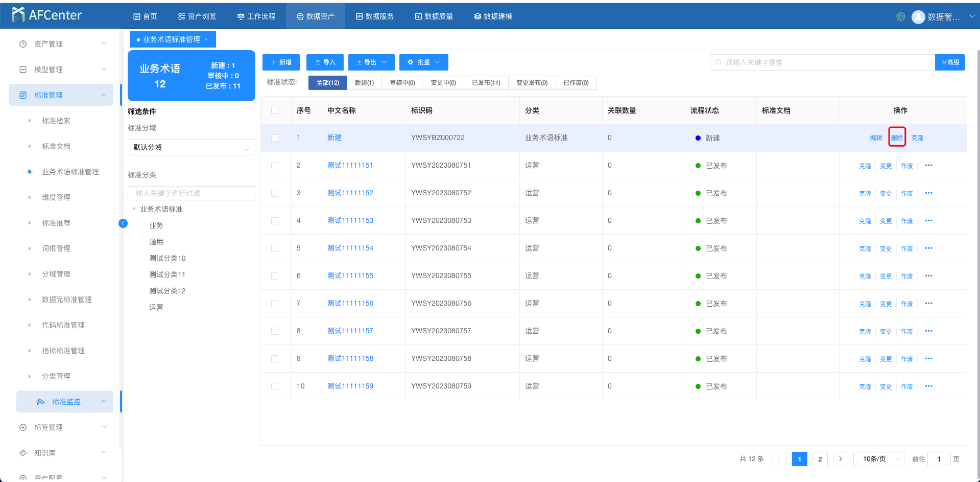Screen dimensions: 980x482
Task: Click the 标签管理 plus-circle icon
Action: (23, 427)
